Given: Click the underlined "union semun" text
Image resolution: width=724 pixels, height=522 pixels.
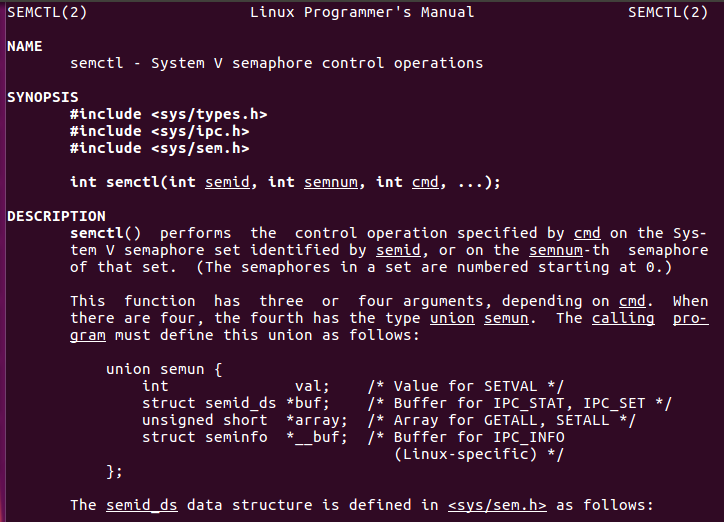Looking at the screenshot, I should tap(479, 318).
